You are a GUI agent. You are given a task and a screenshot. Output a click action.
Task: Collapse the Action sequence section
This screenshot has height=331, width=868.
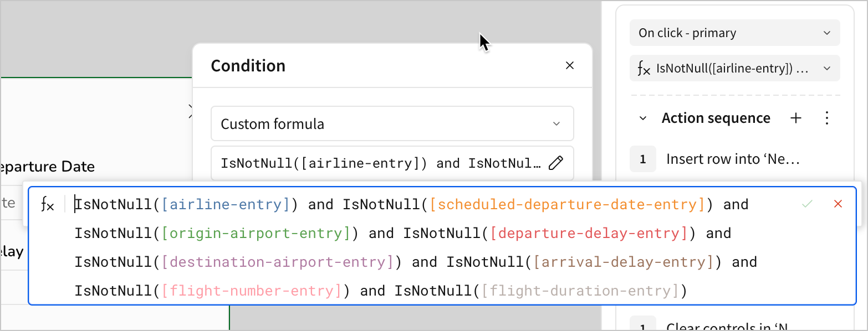click(x=643, y=118)
